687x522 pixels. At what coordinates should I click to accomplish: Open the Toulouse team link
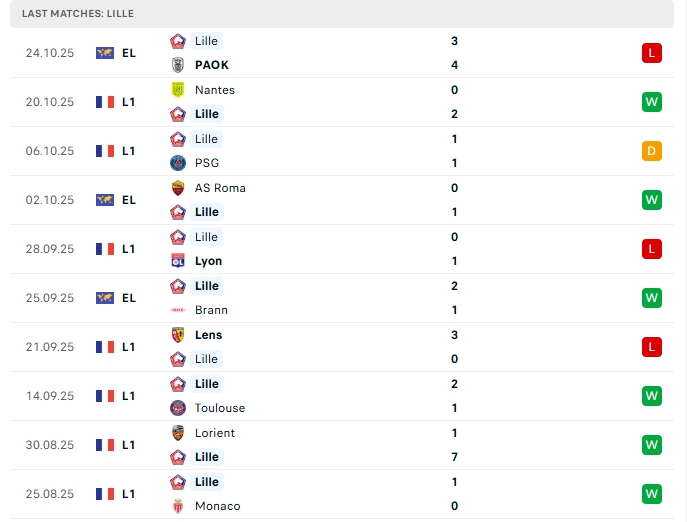coord(220,408)
